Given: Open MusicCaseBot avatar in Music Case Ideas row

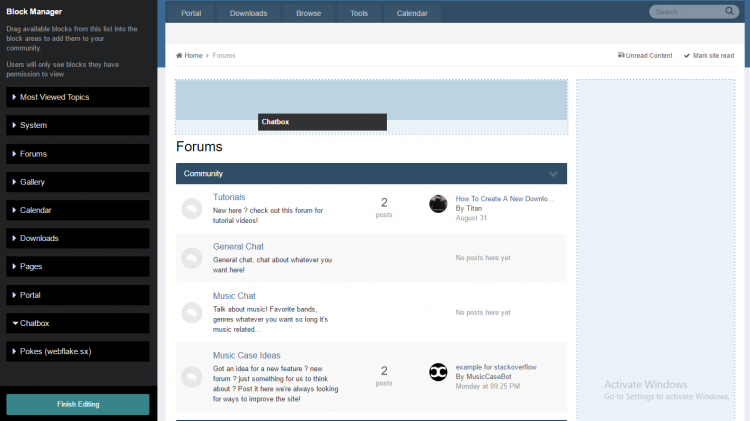Looking at the screenshot, I should pyautogui.click(x=438, y=372).
